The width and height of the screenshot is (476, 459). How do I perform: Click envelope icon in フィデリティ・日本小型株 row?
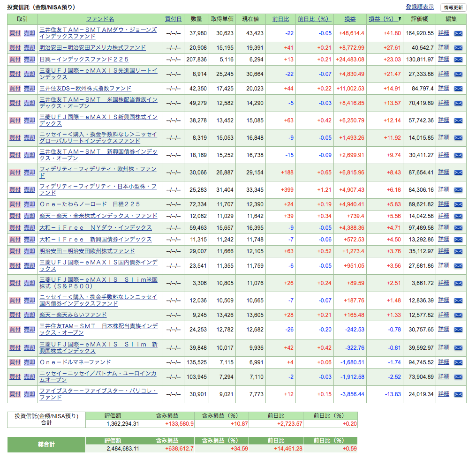click(458, 190)
